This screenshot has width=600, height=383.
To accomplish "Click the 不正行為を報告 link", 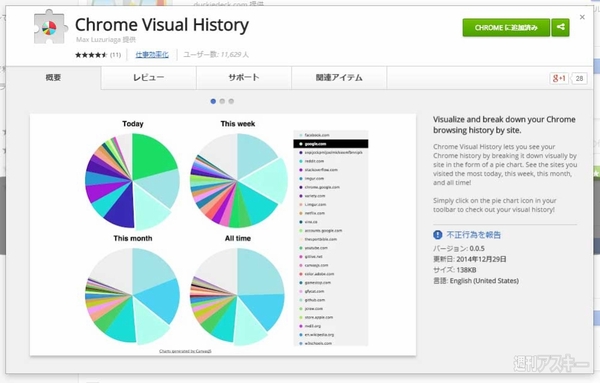I will pos(473,235).
